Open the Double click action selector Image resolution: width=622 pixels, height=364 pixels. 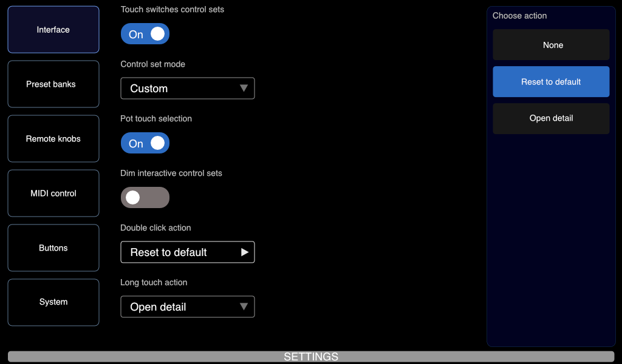(188, 252)
